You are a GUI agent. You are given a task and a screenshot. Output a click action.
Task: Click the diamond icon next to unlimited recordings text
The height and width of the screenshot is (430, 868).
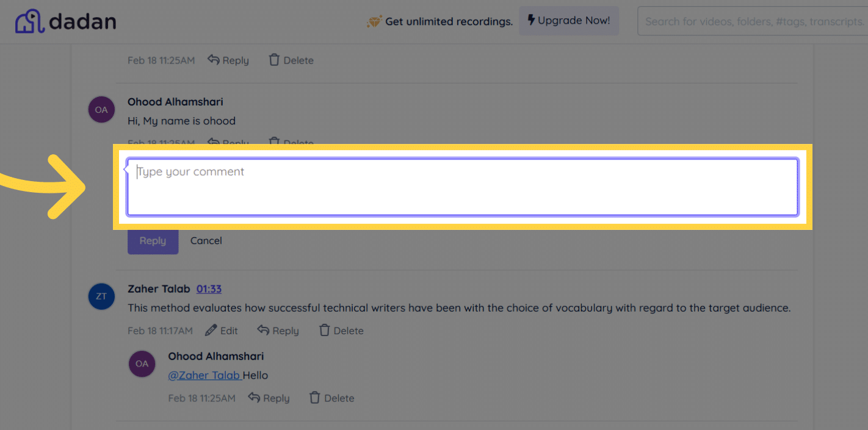click(x=375, y=21)
